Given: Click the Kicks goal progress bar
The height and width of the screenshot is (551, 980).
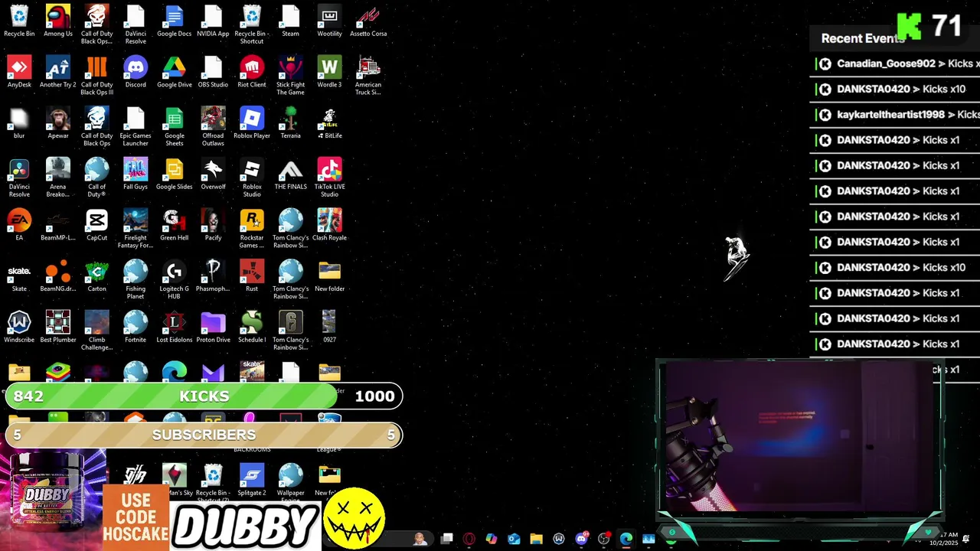Looking at the screenshot, I should [x=204, y=396].
